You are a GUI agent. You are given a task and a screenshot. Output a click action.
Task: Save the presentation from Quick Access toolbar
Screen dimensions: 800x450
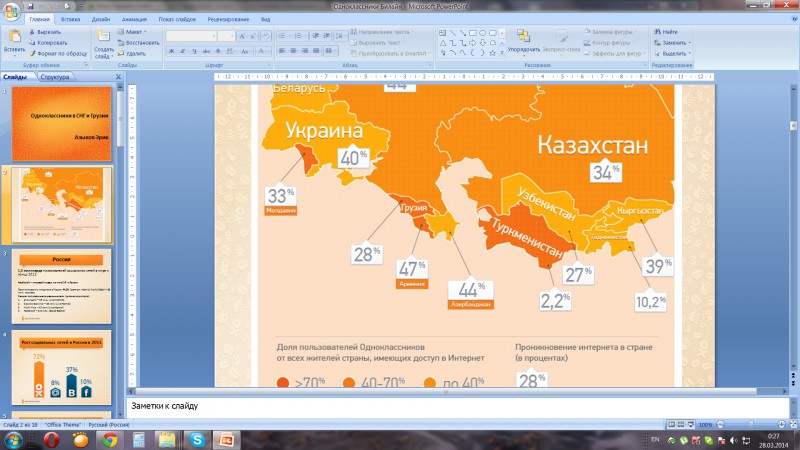(x=31, y=6)
